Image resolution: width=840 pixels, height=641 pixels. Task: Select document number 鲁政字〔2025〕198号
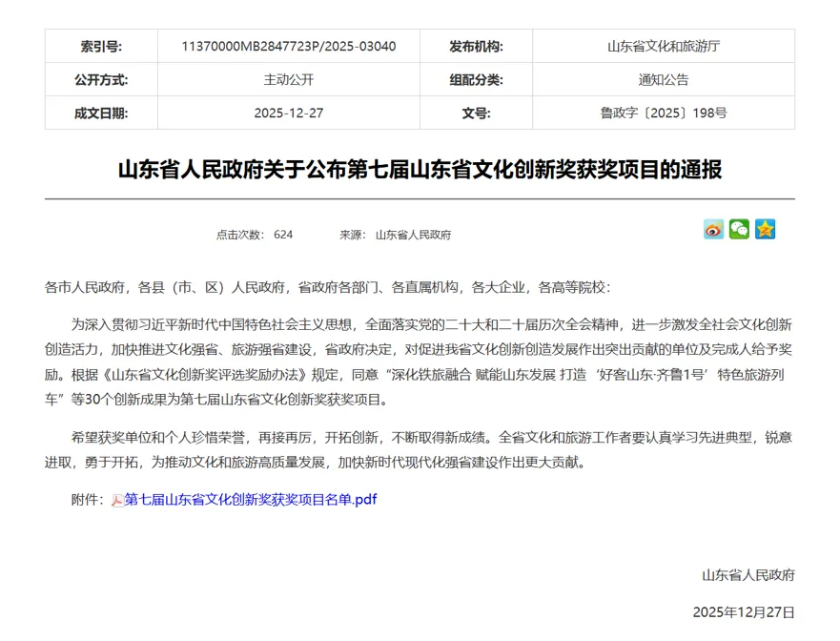[x=664, y=114]
